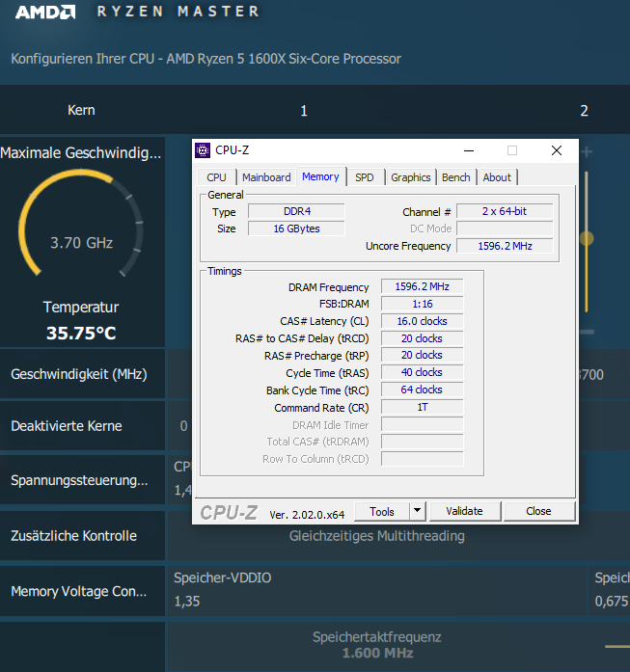Image resolution: width=630 pixels, height=672 pixels.
Task: Click the tRAS 40 clocks value
Action: (x=422, y=372)
